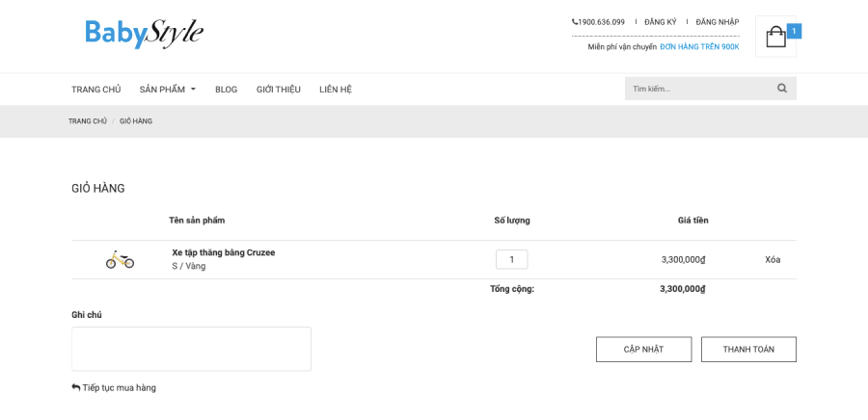This screenshot has width=868, height=420.
Task: Click the Tên sản phẩm column header
Action: (x=197, y=220)
